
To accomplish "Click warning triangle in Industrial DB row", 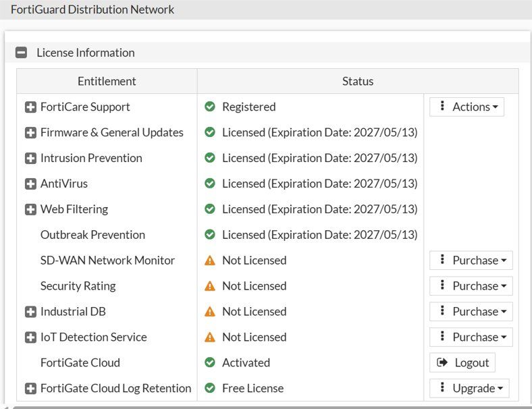I will click(210, 311).
